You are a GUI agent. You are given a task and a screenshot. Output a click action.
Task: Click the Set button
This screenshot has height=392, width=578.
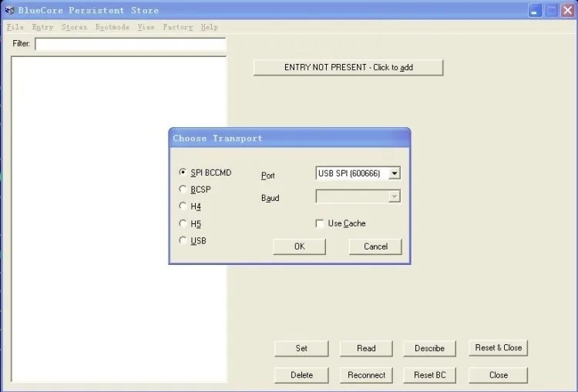click(301, 348)
